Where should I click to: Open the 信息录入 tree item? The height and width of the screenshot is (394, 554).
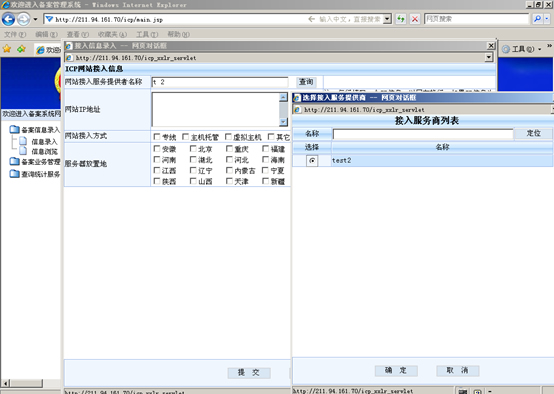(39, 141)
